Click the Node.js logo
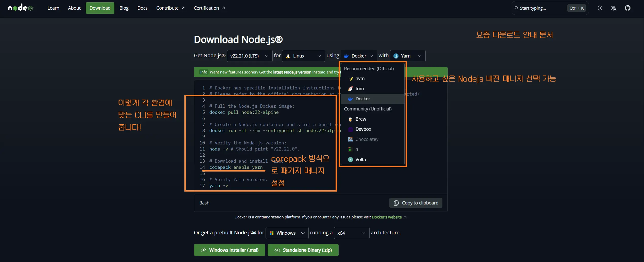Image resolution: width=644 pixels, height=262 pixels. pos(20,8)
